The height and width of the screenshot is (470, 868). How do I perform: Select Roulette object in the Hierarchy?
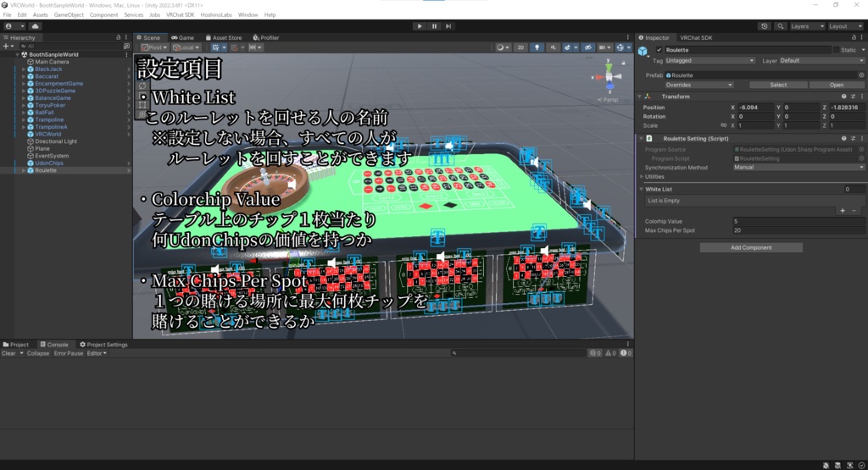(x=46, y=170)
